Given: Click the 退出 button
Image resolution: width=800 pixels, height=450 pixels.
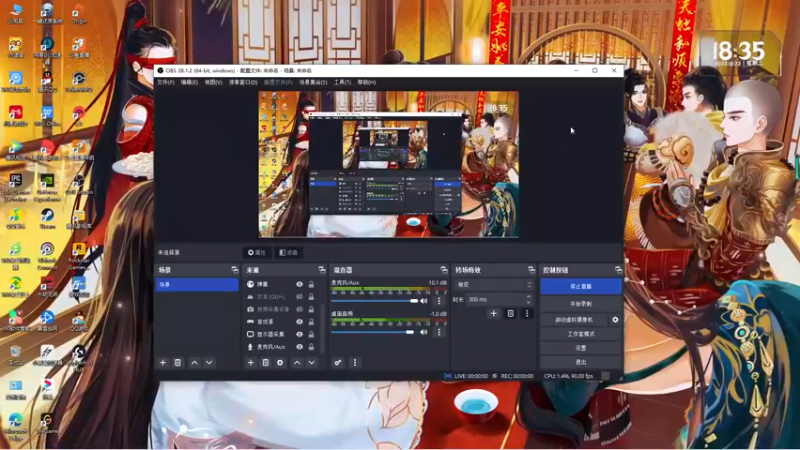Looking at the screenshot, I should tap(581, 362).
